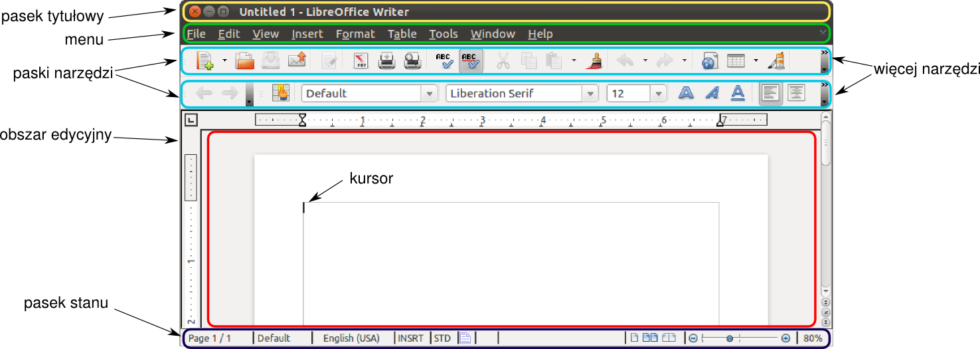
Task: Open the Help menu
Action: (x=540, y=34)
